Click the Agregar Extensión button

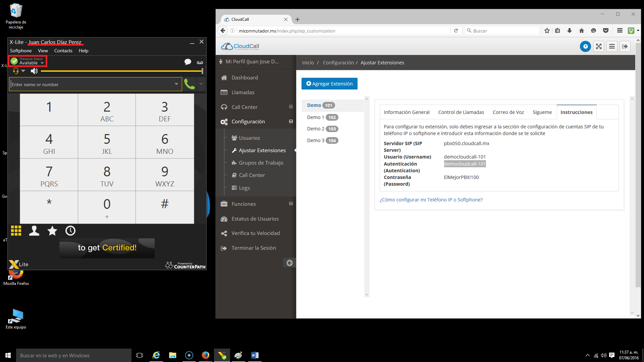coord(329,84)
